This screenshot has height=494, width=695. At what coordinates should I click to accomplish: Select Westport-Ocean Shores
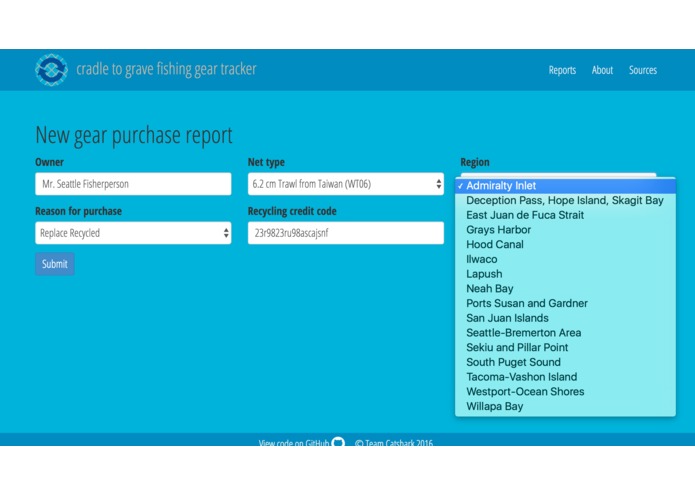coord(566,392)
